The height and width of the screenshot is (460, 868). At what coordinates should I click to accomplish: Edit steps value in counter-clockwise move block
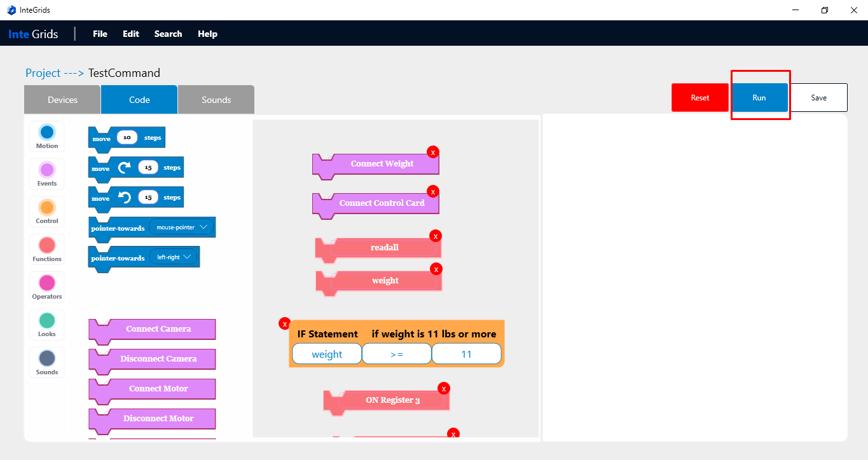tap(148, 198)
